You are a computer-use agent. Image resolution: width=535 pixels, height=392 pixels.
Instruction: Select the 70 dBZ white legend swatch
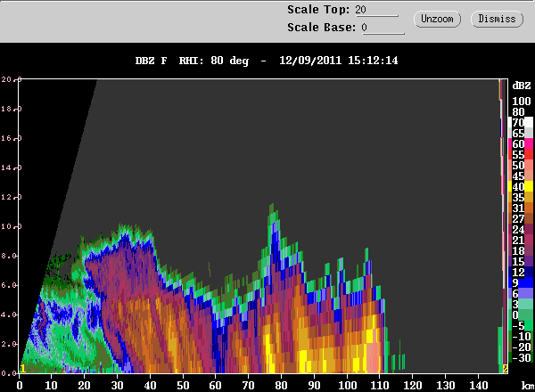pyautogui.click(x=517, y=122)
